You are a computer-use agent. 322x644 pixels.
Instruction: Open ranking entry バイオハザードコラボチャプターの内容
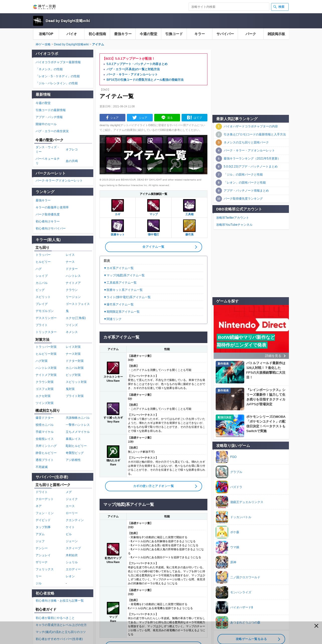pyautogui.click(x=251, y=126)
